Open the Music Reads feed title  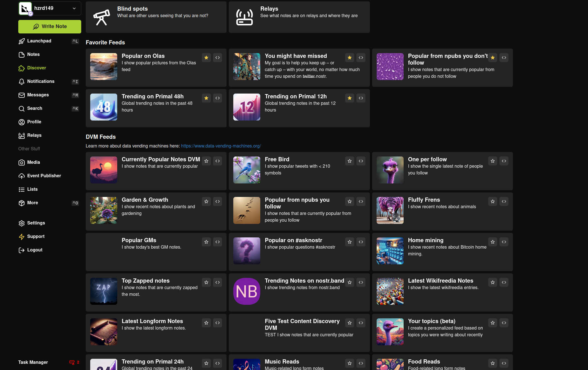[282, 362]
